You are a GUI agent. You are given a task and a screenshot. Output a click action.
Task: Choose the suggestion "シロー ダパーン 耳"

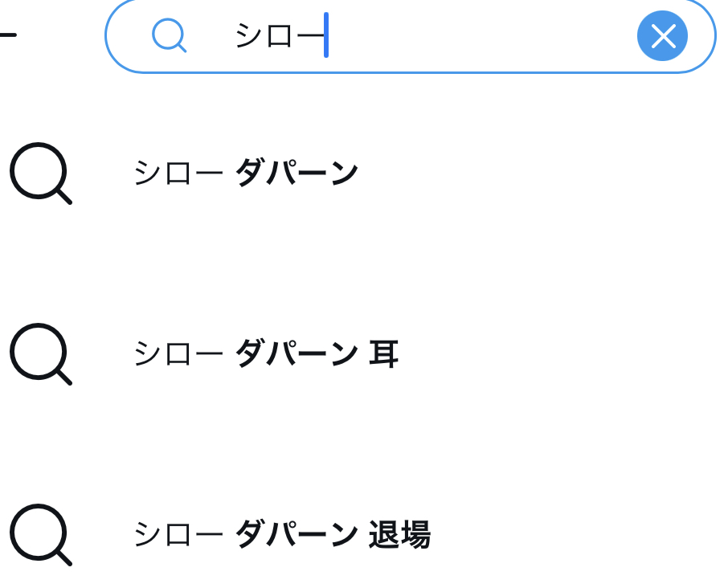265,354
